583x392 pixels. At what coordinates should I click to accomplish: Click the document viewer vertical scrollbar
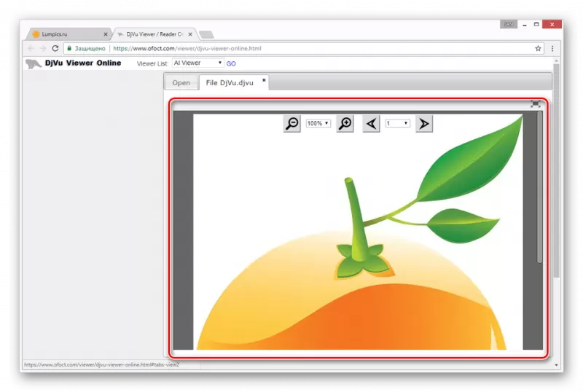pyautogui.click(x=539, y=187)
